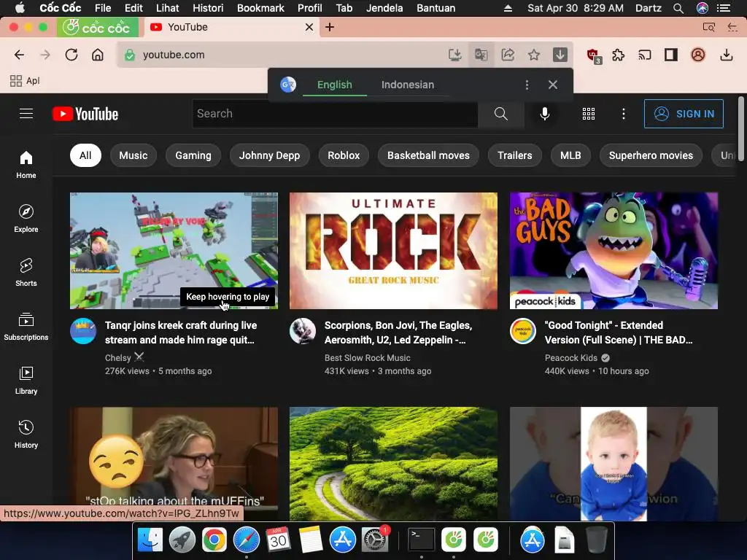Open Subscriptions in the sidebar
The image size is (747, 560).
(26, 326)
